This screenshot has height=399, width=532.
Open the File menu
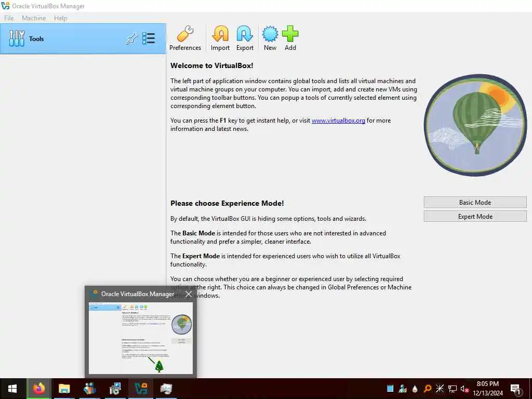coord(9,18)
